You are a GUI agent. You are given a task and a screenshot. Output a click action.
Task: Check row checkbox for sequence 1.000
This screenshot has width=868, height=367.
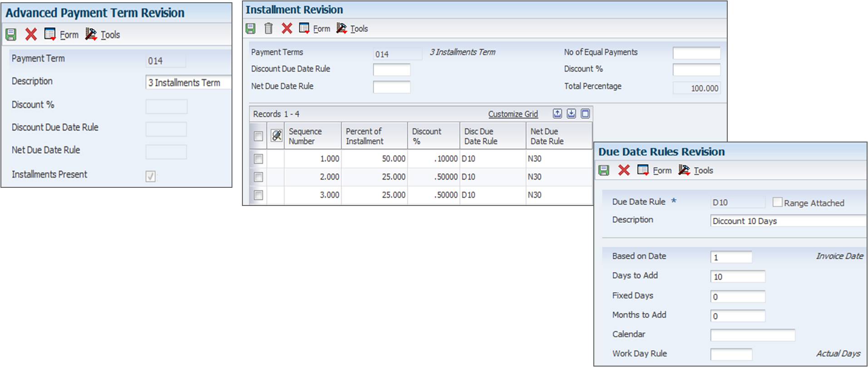point(258,159)
